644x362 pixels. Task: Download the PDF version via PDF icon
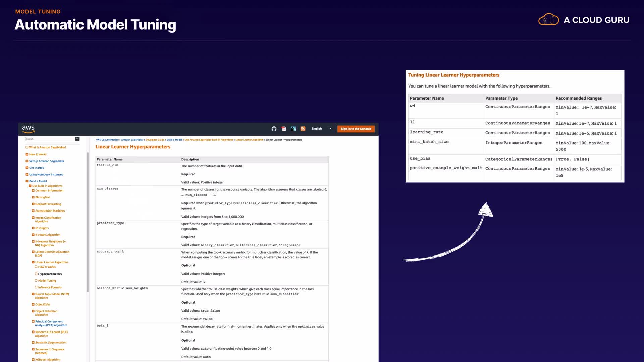click(284, 129)
